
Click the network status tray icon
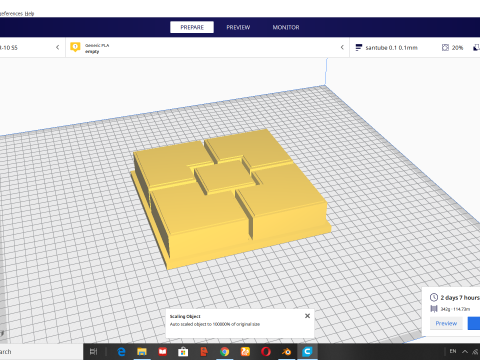[476, 351]
